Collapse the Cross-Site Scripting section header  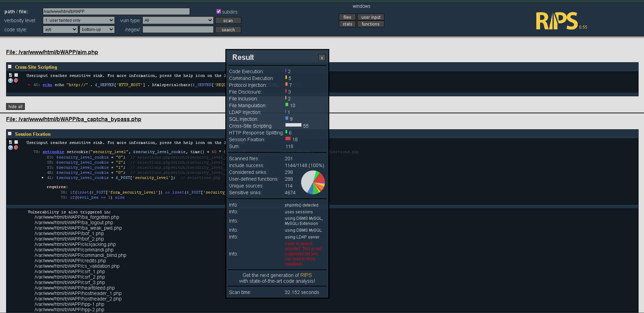coord(10,67)
